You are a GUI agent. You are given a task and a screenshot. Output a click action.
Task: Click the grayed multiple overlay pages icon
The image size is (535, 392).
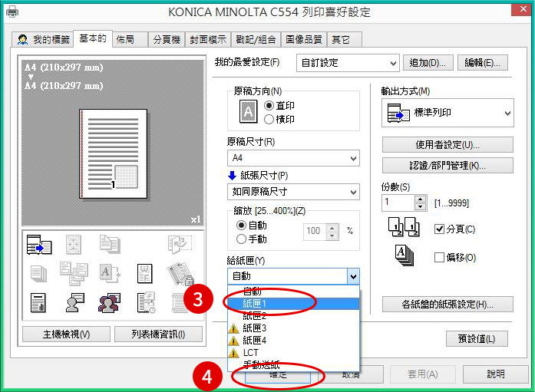(x=74, y=273)
